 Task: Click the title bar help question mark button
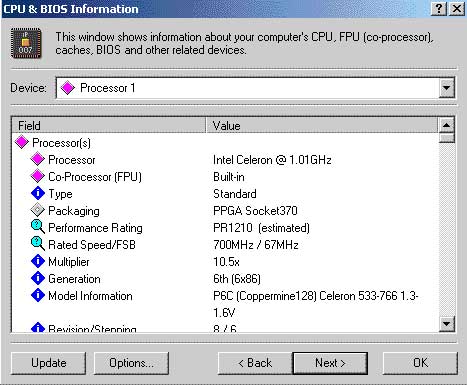point(439,9)
